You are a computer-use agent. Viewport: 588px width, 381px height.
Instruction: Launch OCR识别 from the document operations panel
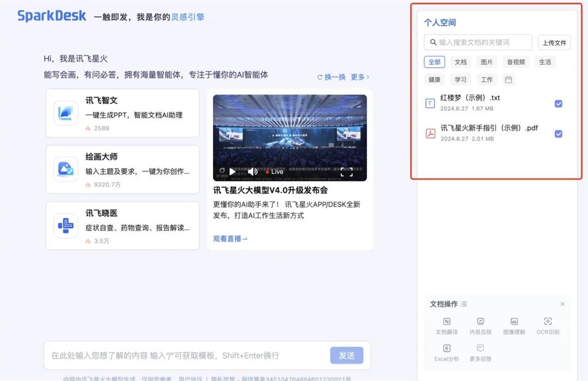pos(547,324)
